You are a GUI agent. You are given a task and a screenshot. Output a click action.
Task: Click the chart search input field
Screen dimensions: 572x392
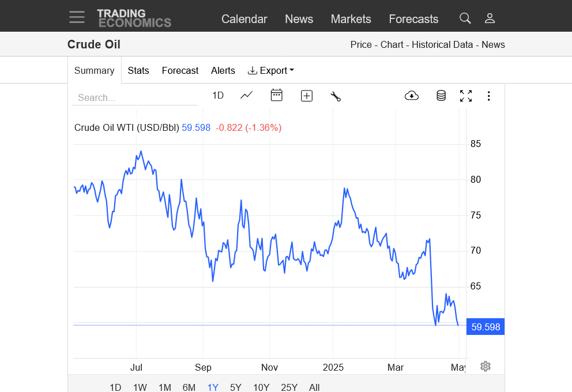135,97
